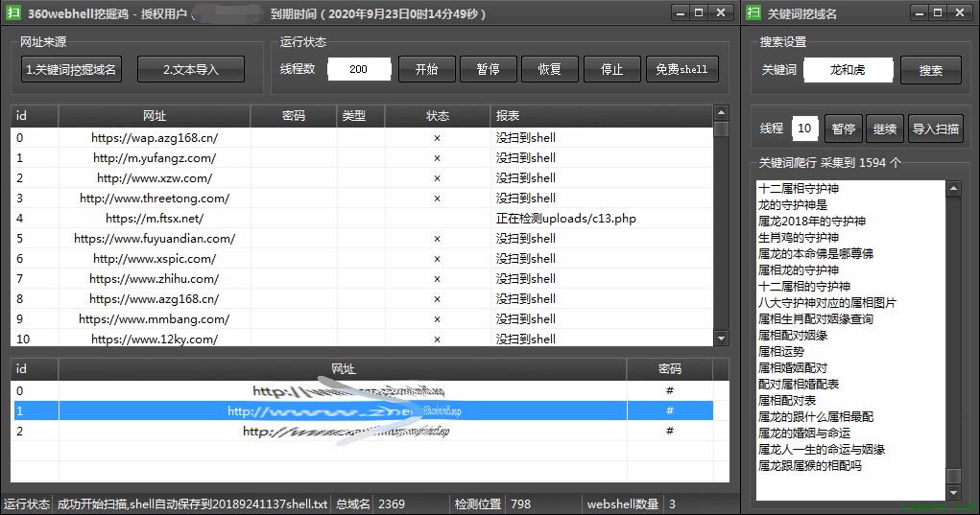Maximize the 360webshell main window

(699, 12)
